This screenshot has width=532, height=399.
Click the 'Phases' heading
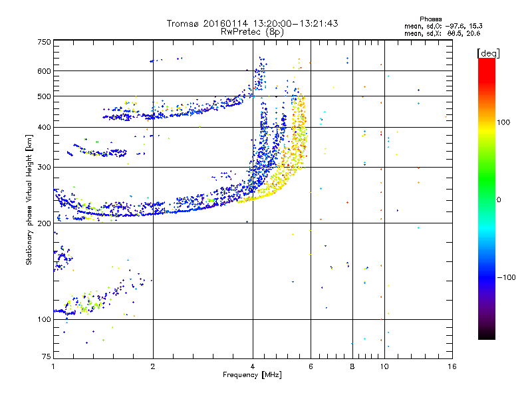pyautogui.click(x=430, y=19)
